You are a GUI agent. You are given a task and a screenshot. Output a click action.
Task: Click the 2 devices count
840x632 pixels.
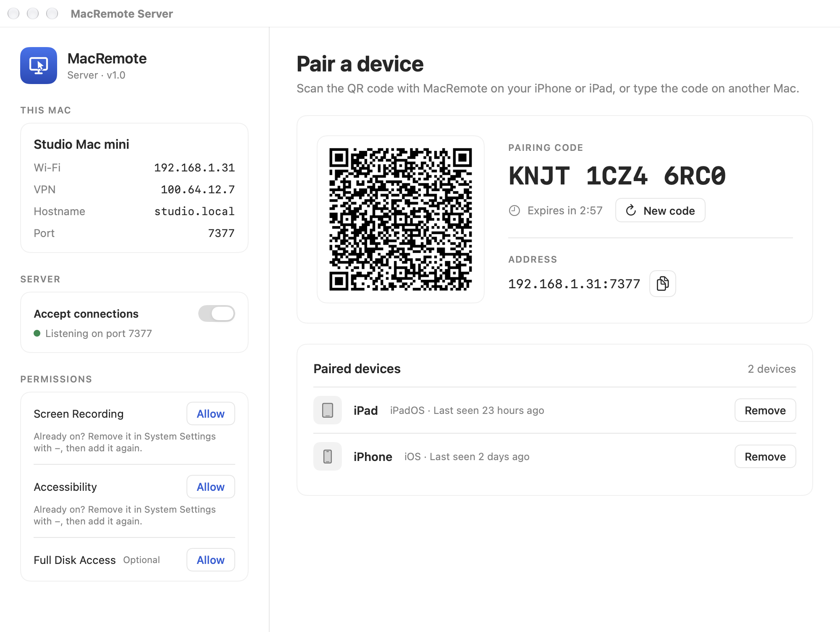click(772, 369)
